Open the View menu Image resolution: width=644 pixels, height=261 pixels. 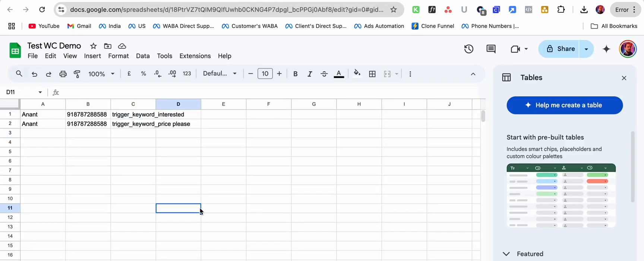tap(70, 56)
